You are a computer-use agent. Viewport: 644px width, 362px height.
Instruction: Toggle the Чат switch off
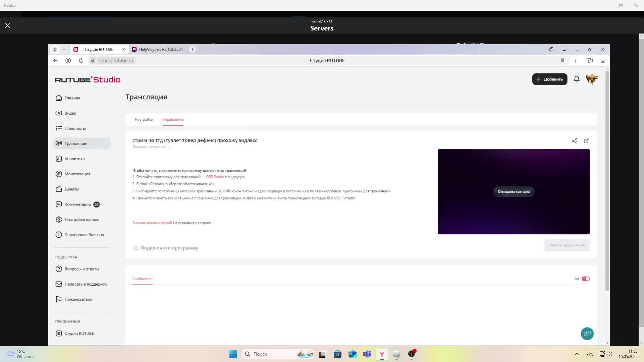[x=586, y=279]
